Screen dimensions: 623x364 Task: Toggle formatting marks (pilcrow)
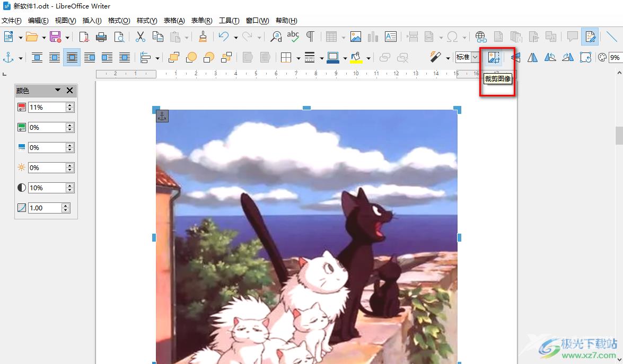310,37
